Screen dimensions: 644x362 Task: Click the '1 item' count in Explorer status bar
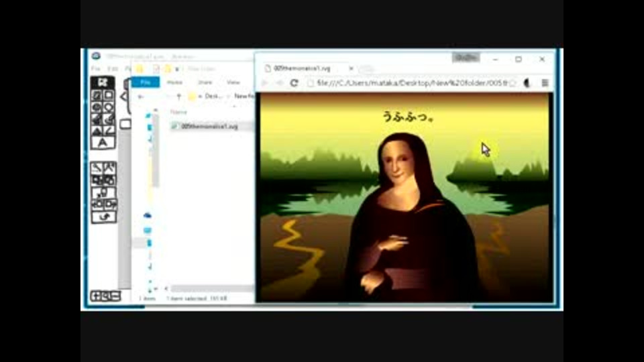pos(147,298)
